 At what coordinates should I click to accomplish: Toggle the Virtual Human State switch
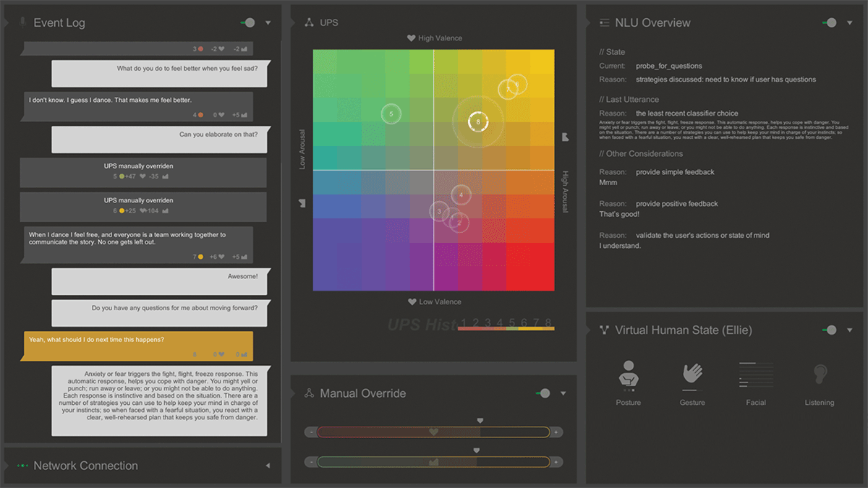pyautogui.click(x=830, y=330)
